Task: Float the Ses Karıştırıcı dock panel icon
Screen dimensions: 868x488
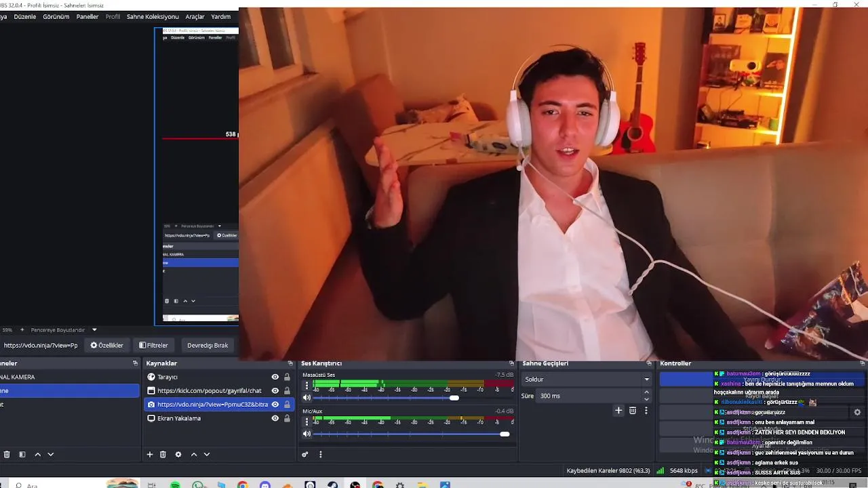Action: [x=512, y=363]
